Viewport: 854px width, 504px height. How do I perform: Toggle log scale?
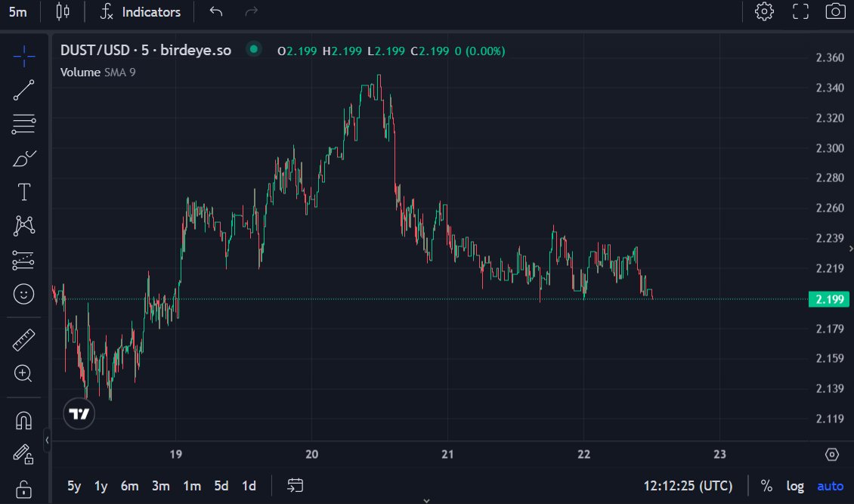[x=794, y=486]
